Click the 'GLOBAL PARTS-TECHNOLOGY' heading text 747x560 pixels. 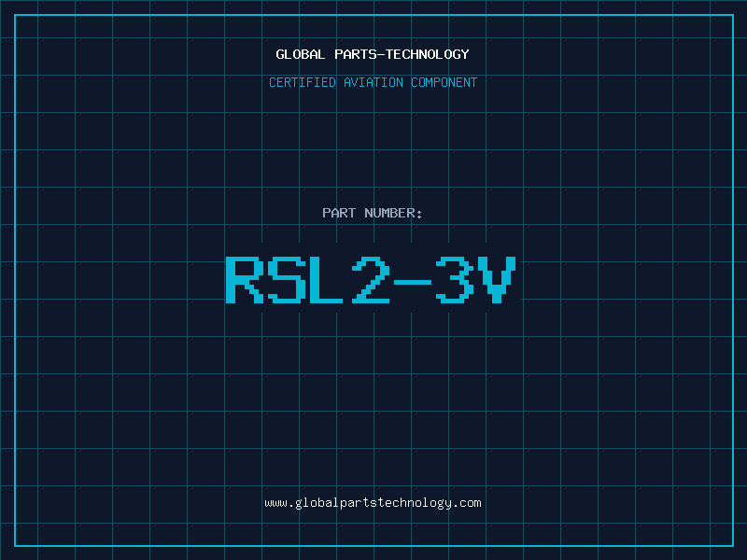click(x=373, y=54)
